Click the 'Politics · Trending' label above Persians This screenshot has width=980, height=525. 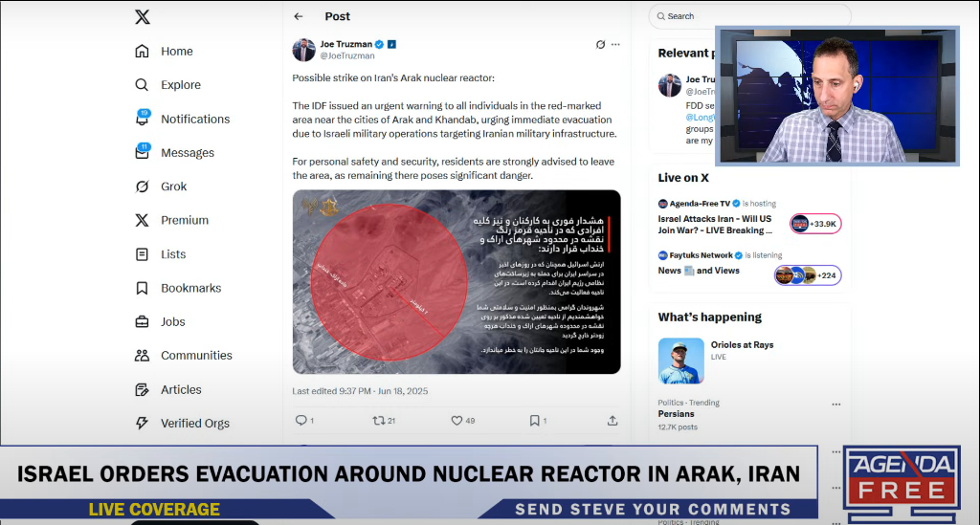click(689, 403)
